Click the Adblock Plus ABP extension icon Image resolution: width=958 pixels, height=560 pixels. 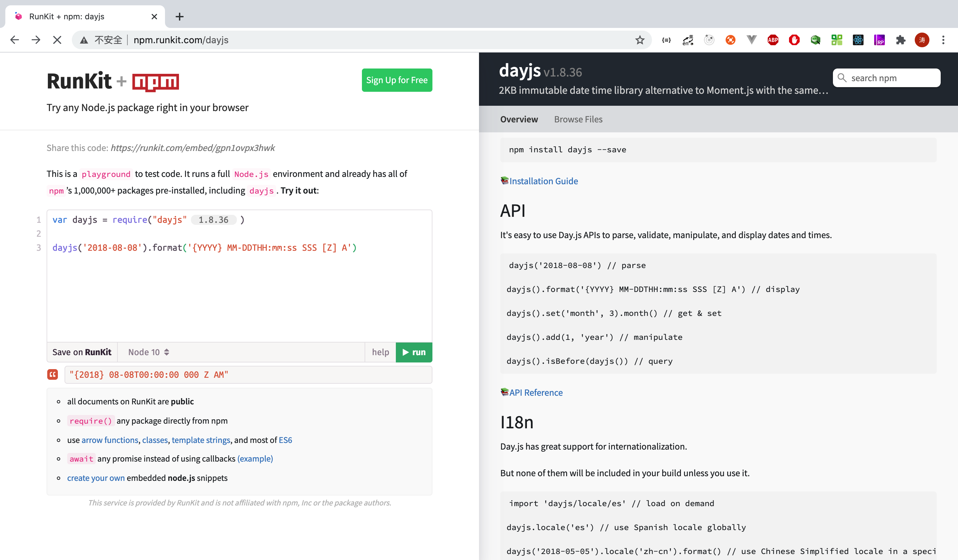pyautogui.click(x=772, y=40)
